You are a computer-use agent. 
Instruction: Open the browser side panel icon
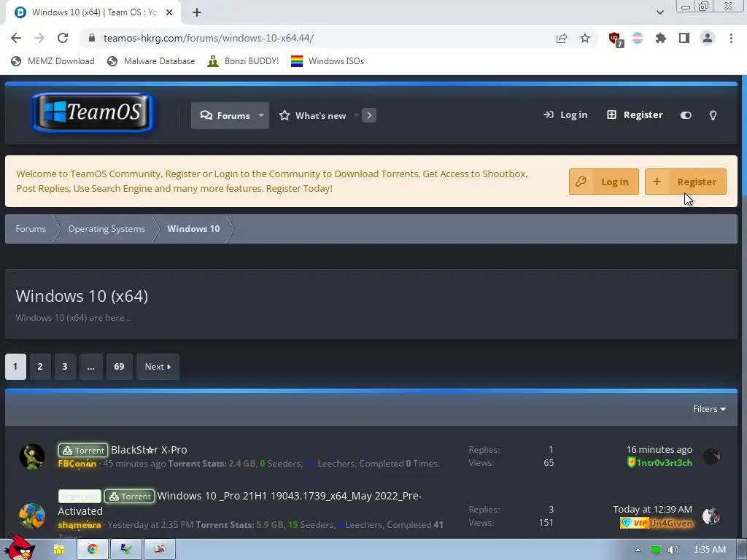click(684, 38)
